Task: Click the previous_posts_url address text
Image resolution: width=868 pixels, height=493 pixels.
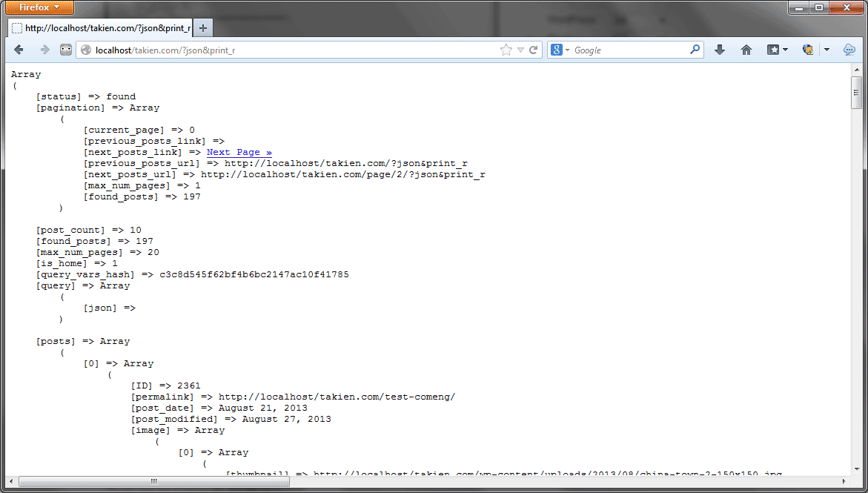Action: tap(346, 163)
